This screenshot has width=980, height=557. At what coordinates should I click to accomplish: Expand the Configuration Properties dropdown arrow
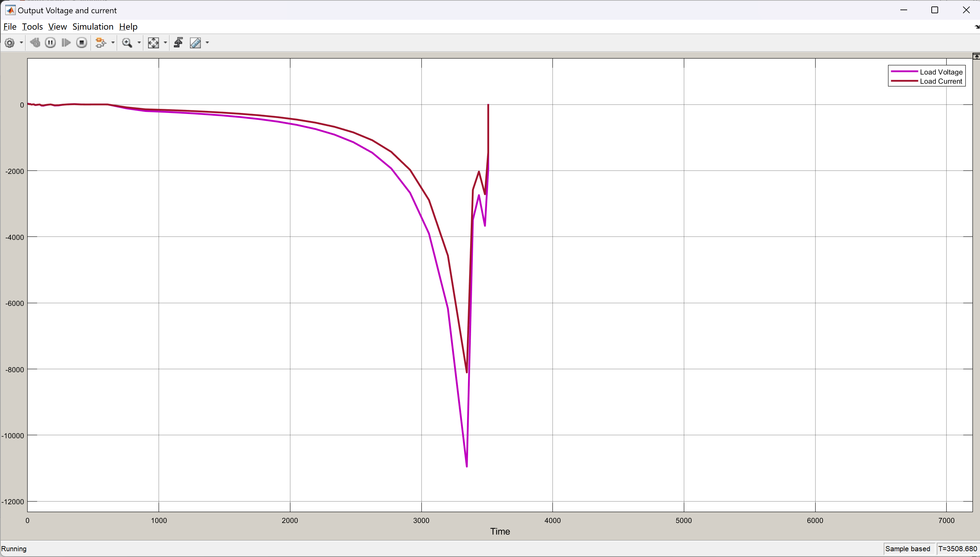click(21, 43)
